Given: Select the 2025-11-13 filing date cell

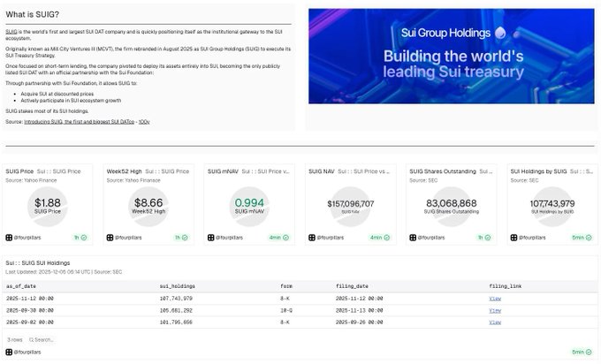Looking at the screenshot, I should (359, 310).
